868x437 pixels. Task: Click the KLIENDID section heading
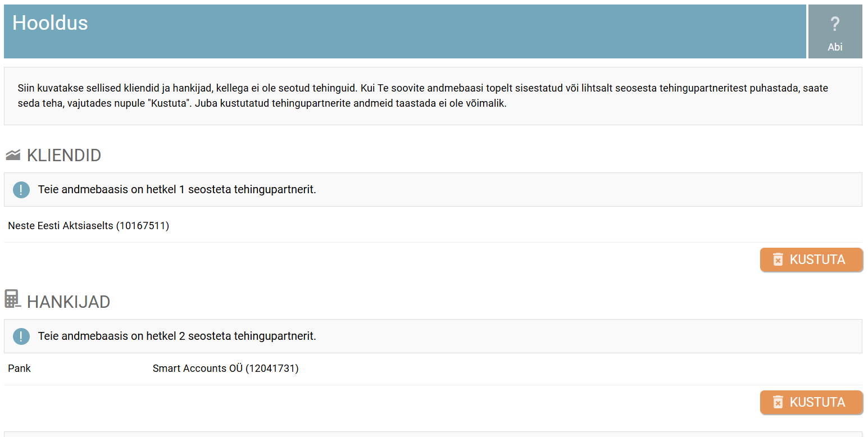[64, 155]
